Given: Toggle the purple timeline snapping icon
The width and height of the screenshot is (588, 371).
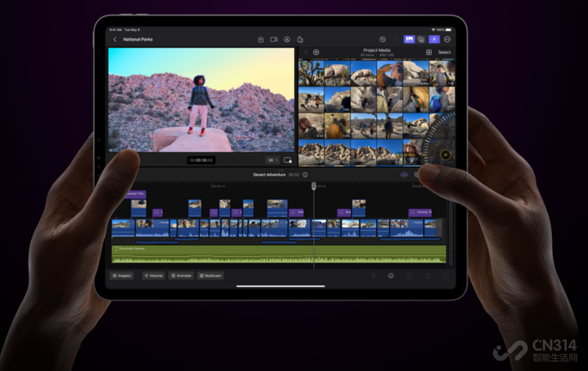Looking at the screenshot, I should coord(404,175).
